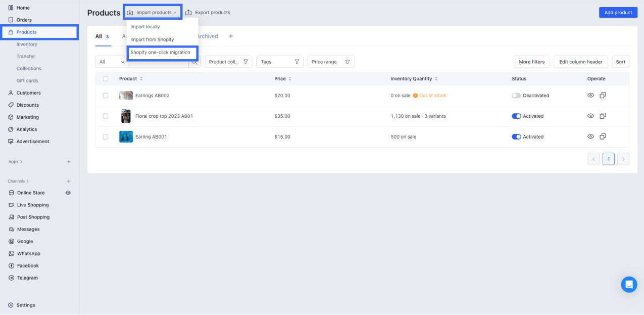Duplicate the Earring AB001 product
The image size is (644, 315).
click(603, 137)
